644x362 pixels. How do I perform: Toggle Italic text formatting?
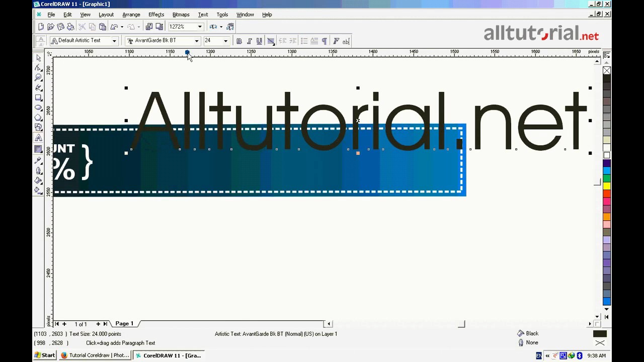(249, 41)
